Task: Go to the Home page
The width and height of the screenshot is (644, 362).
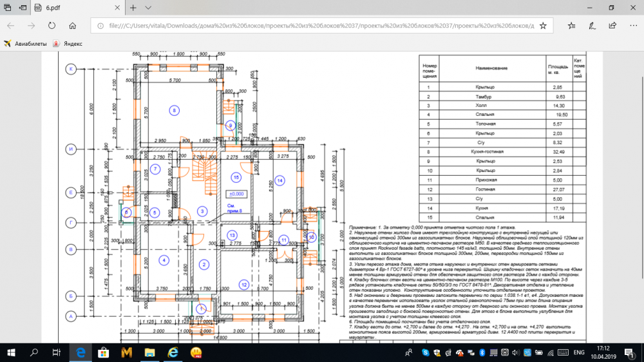Action: [x=73, y=26]
